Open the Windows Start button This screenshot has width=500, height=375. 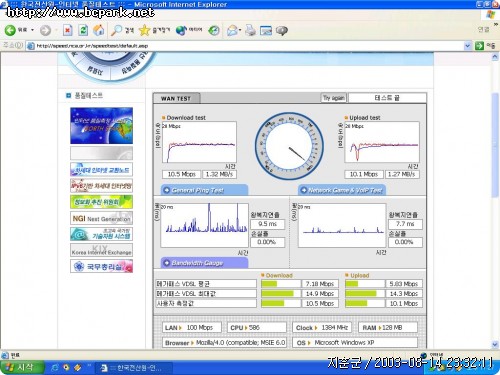22,367
